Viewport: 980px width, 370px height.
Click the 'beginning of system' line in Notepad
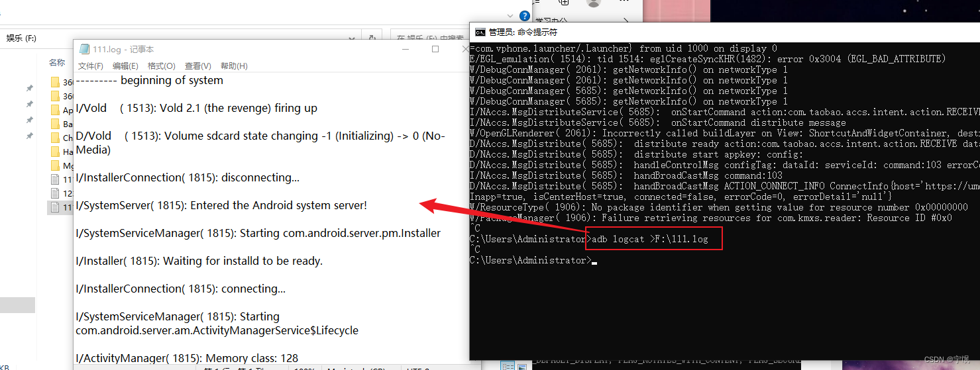click(x=150, y=80)
